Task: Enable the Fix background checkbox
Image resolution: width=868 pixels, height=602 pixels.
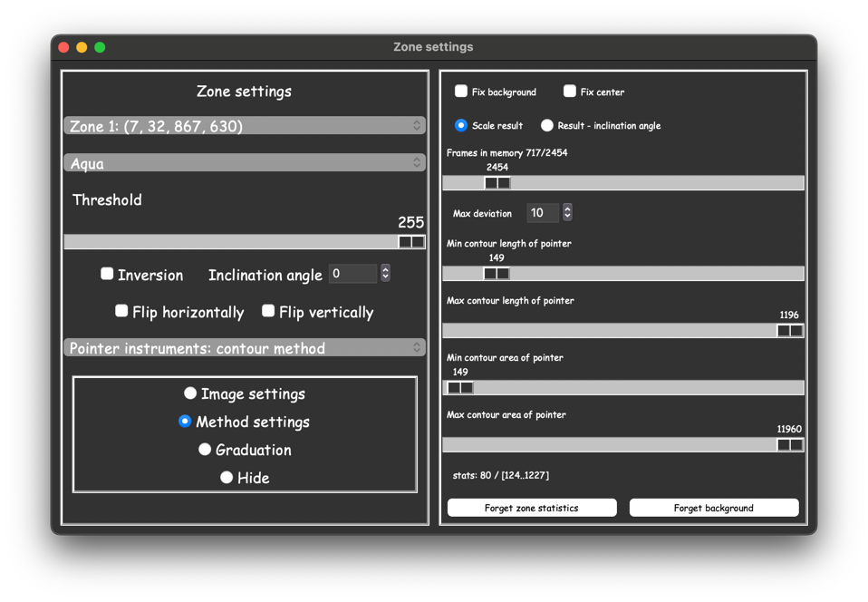Action: coord(460,92)
